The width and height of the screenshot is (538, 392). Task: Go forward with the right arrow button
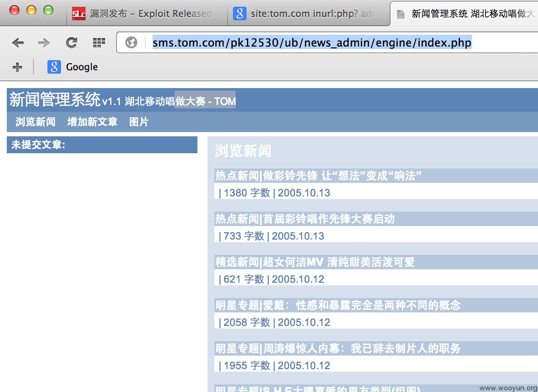[x=44, y=43]
